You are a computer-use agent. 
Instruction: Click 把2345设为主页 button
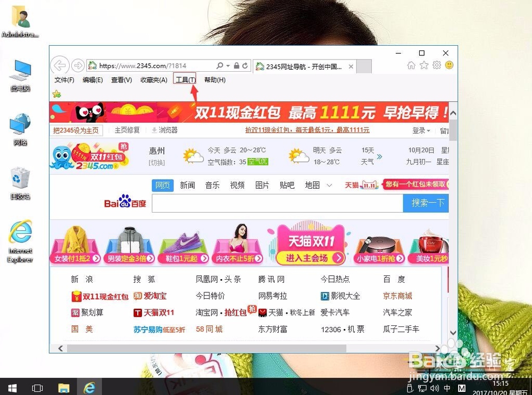[76, 130]
